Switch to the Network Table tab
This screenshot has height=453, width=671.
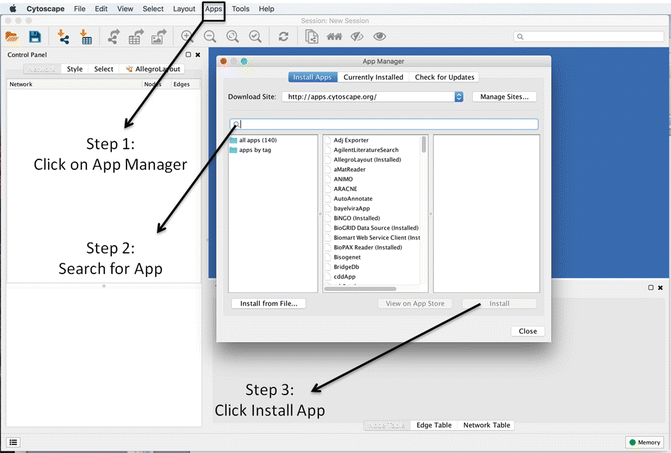click(487, 425)
